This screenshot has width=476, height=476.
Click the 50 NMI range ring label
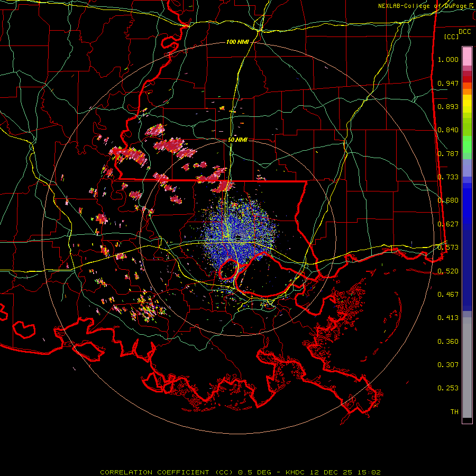(x=237, y=140)
